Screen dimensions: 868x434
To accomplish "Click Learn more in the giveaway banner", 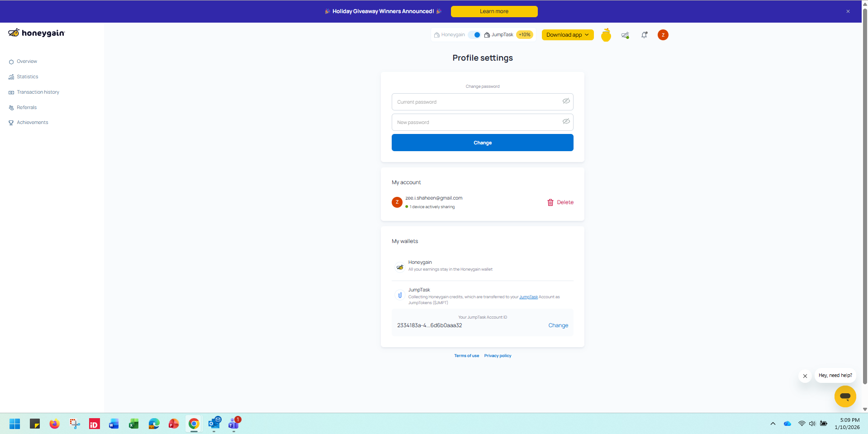I will click(x=494, y=11).
